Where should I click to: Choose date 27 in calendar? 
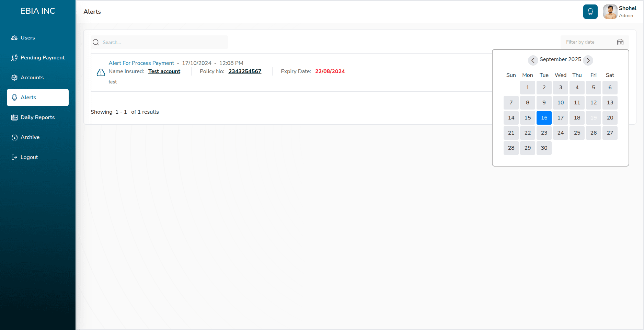(610, 133)
